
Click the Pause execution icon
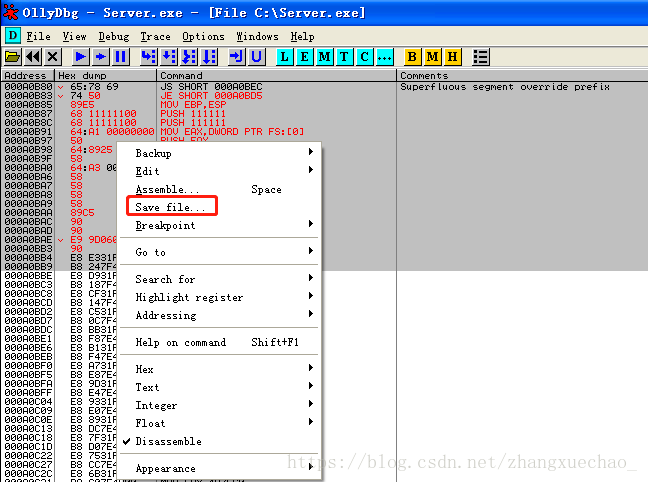click(121, 57)
